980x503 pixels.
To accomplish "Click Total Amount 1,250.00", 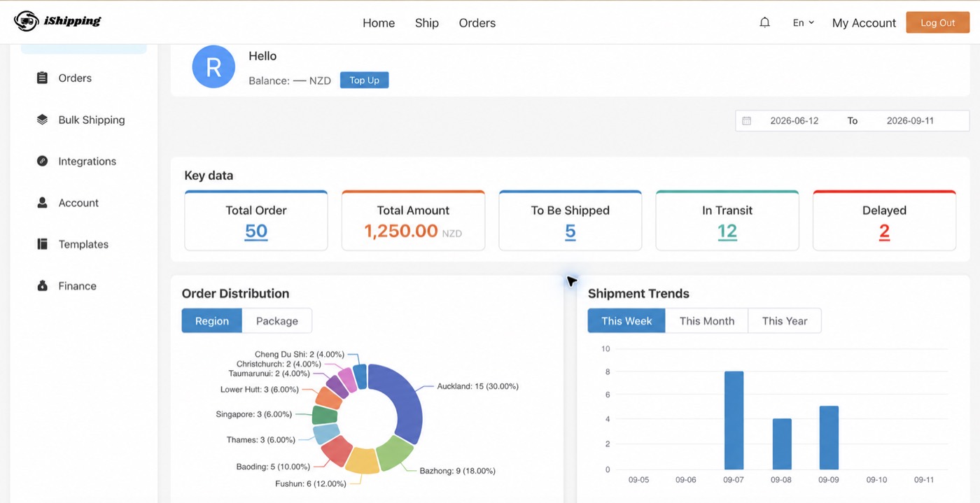I will tap(401, 231).
